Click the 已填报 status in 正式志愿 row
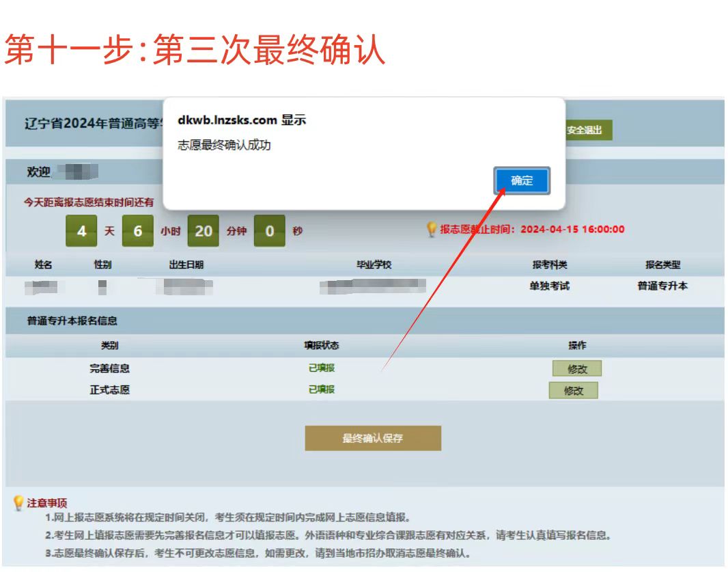This screenshot has width=728, height=572. point(322,390)
